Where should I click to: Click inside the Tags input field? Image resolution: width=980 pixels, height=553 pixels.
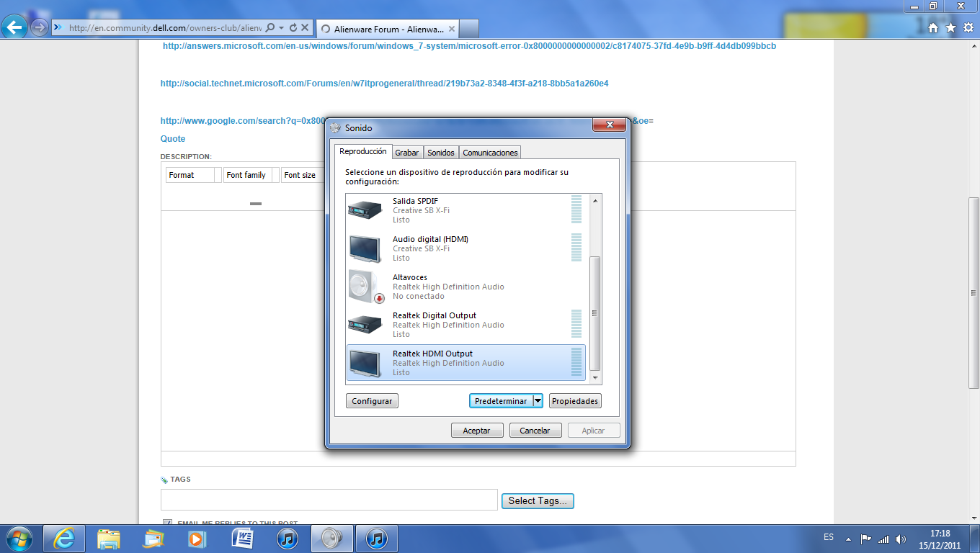click(329, 500)
